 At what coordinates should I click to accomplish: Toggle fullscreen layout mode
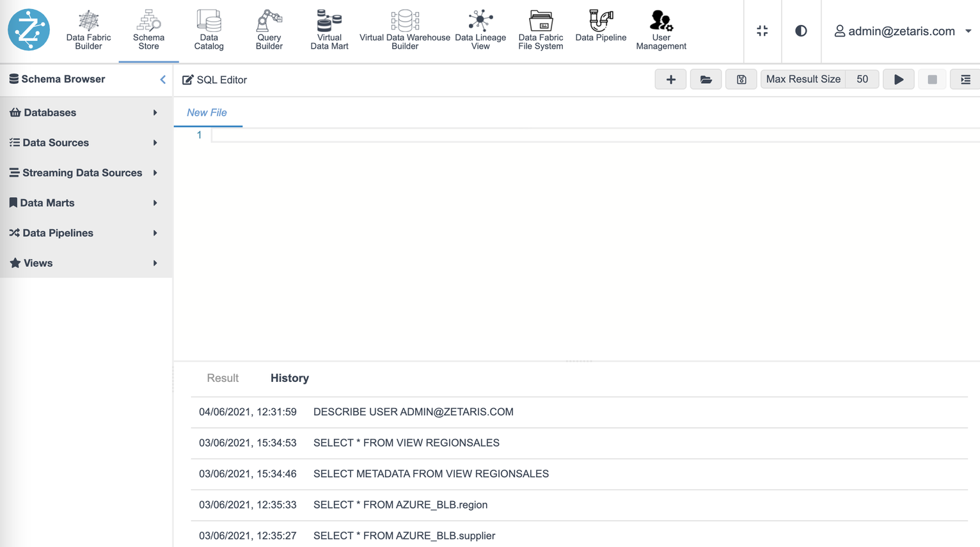point(762,30)
